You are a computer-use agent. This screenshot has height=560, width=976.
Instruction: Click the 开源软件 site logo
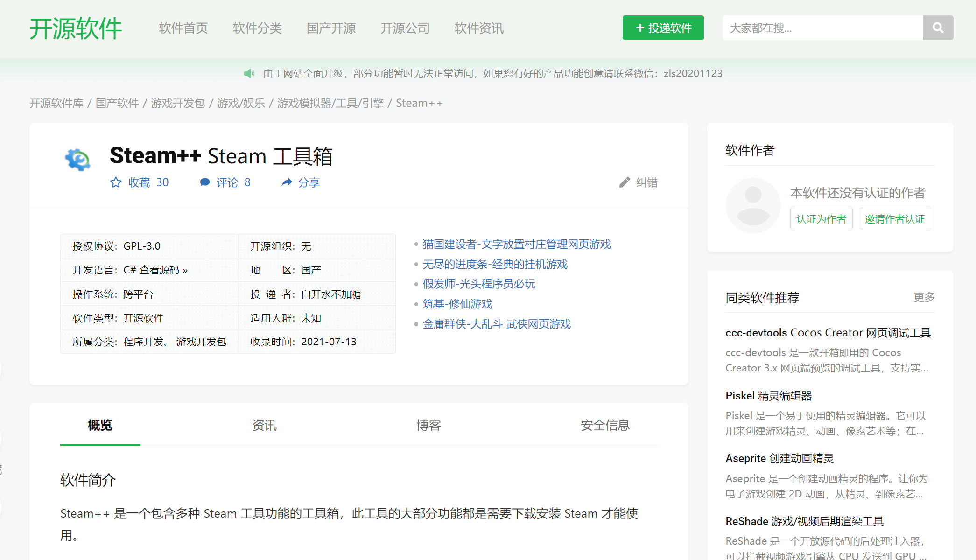tap(76, 28)
